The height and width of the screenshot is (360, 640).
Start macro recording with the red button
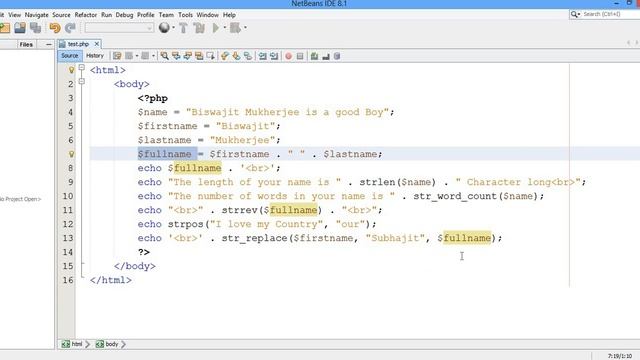[x=289, y=56]
